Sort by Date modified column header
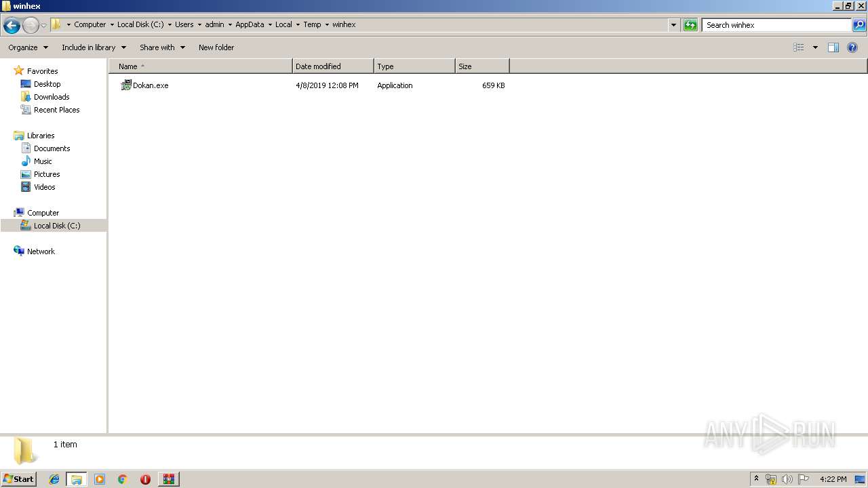 coord(333,66)
